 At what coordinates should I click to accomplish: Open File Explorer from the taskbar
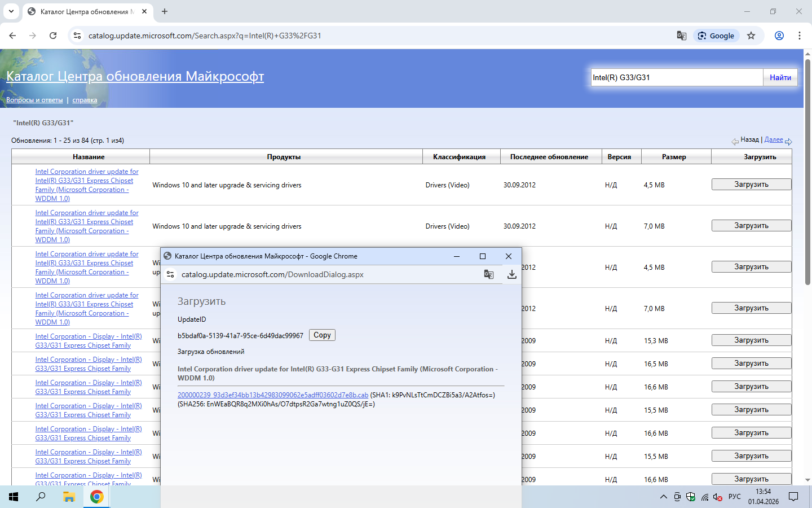(x=69, y=497)
